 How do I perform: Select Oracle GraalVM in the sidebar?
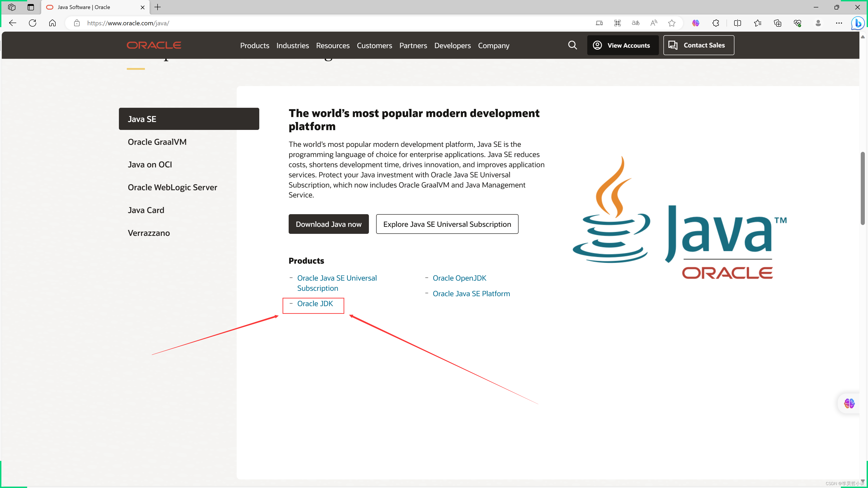point(157,142)
